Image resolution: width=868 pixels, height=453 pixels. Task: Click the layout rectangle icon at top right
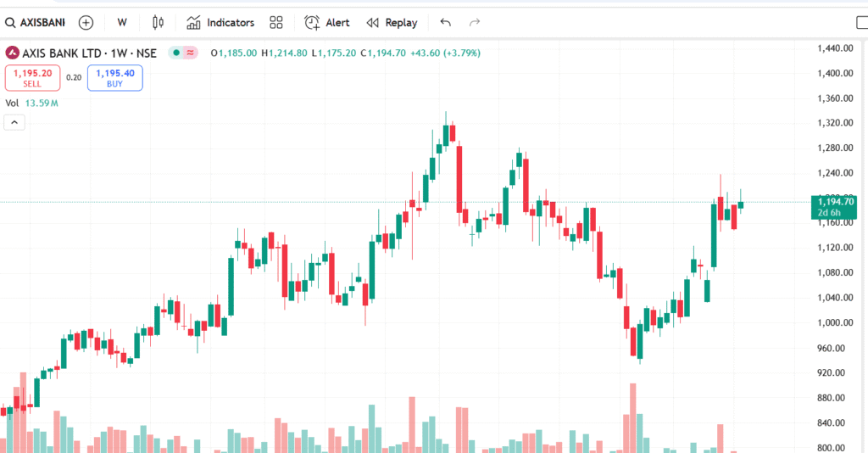(x=861, y=23)
